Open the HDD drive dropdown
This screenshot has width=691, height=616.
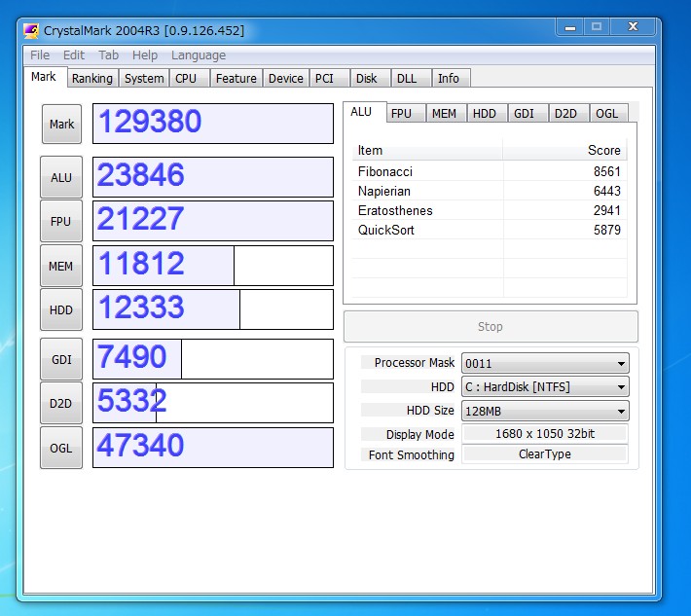(x=545, y=387)
